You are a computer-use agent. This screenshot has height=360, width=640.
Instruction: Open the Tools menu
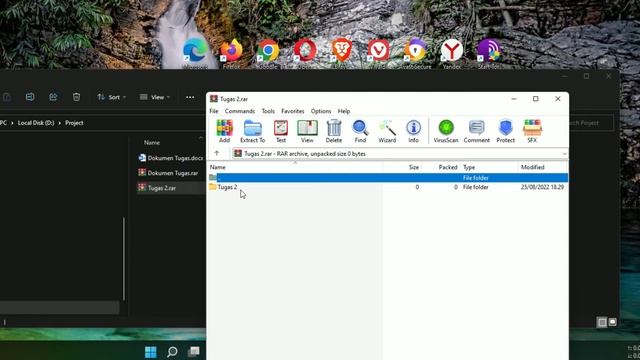pyautogui.click(x=268, y=111)
